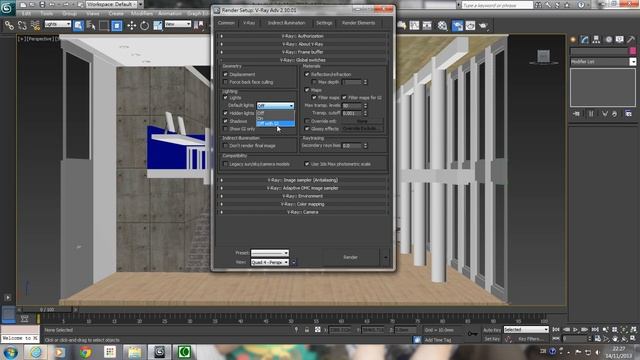The width and height of the screenshot is (640, 360).
Task: Select 'Off with GI' in dropdown list
Action: pyautogui.click(x=275, y=123)
